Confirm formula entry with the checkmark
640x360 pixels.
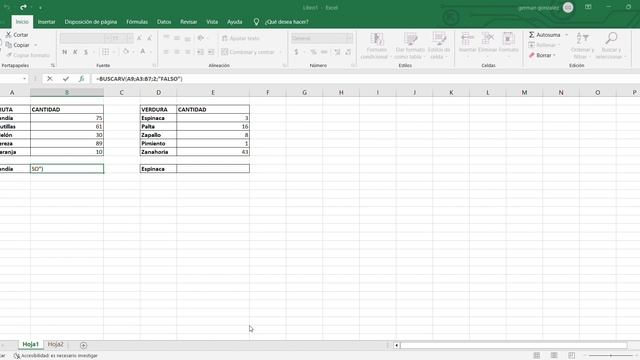[x=66, y=79]
